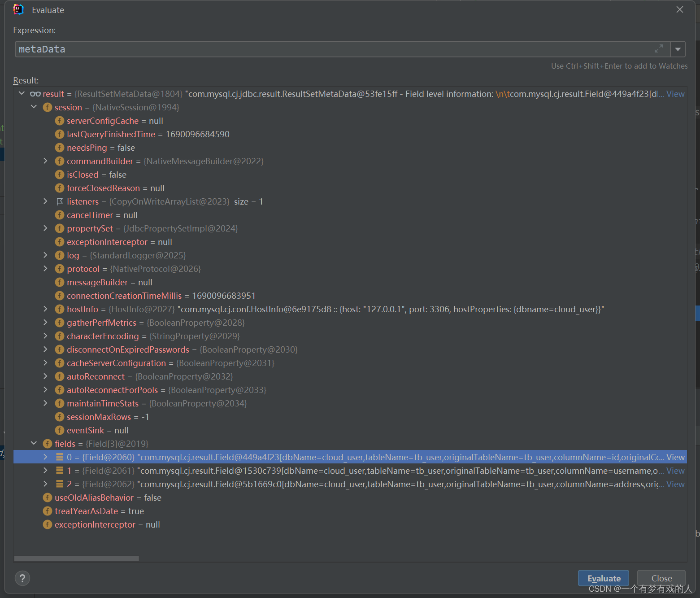The width and height of the screenshot is (700, 598).
Task: Open View link on result row
Action: pyautogui.click(x=675, y=94)
